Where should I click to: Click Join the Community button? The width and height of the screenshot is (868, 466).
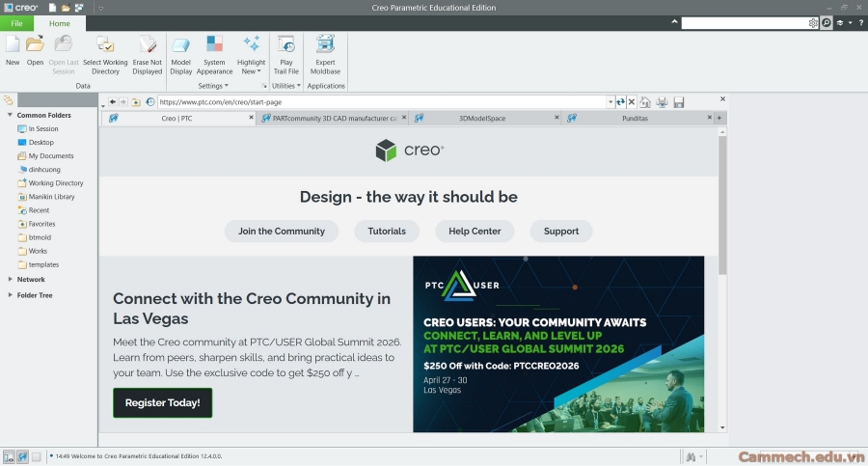click(x=282, y=231)
